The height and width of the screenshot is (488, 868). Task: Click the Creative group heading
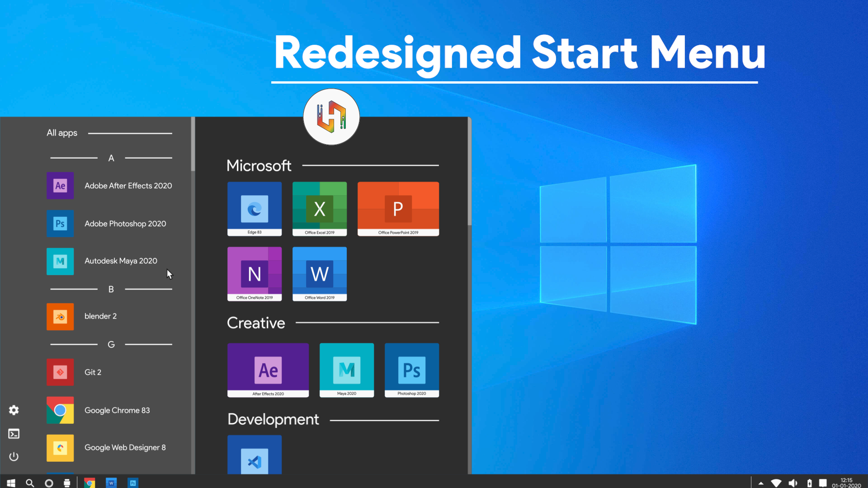[256, 323]
